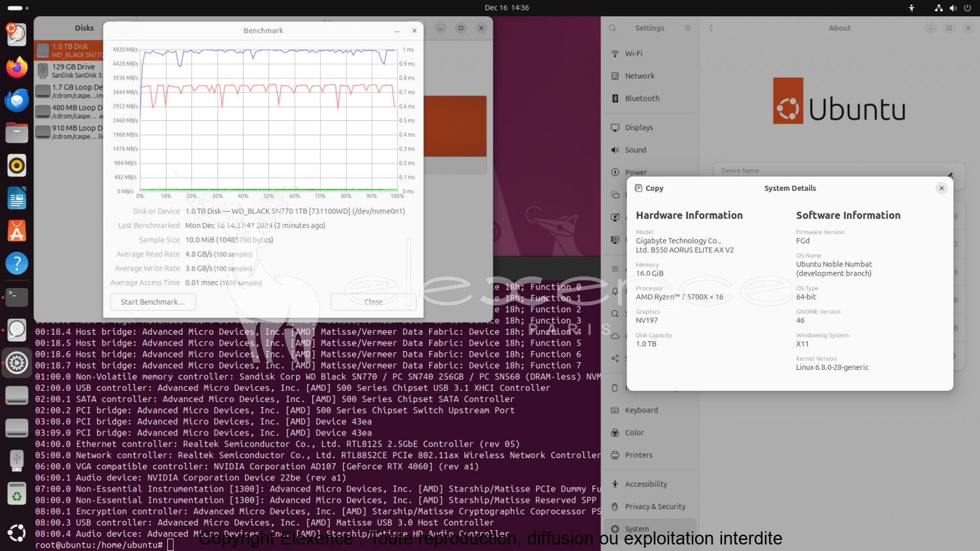Open the accessibility icon in top bar
Viewport: 980px width, 551px height.
tap(911, 8)
